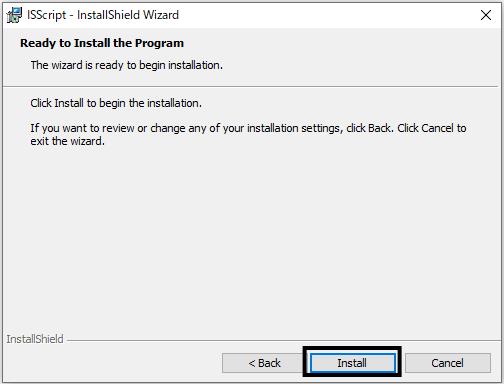Go back with the < Back button
The width and height of the screenshot is (504, 384).
pyautogui.click(x=264, y=363)
